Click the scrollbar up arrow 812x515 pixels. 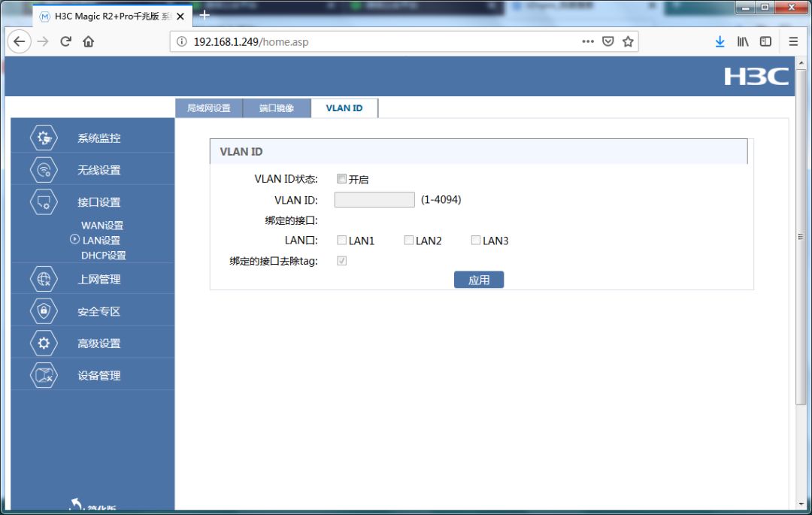(x=801, y=63)
